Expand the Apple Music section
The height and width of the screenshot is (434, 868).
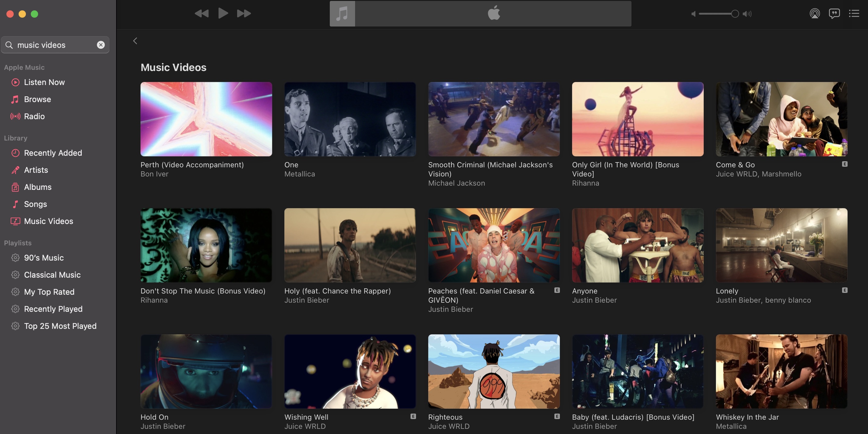pos(24,67)
